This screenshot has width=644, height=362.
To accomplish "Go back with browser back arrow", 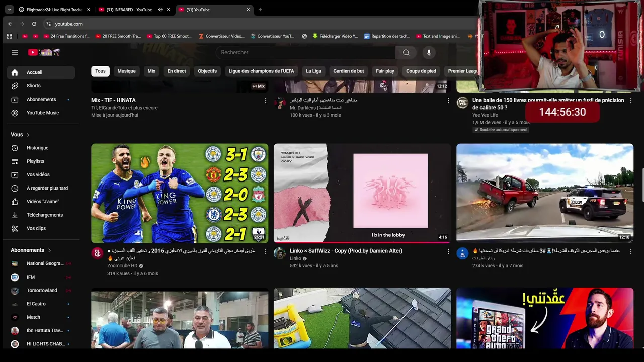I will (10, 24).
